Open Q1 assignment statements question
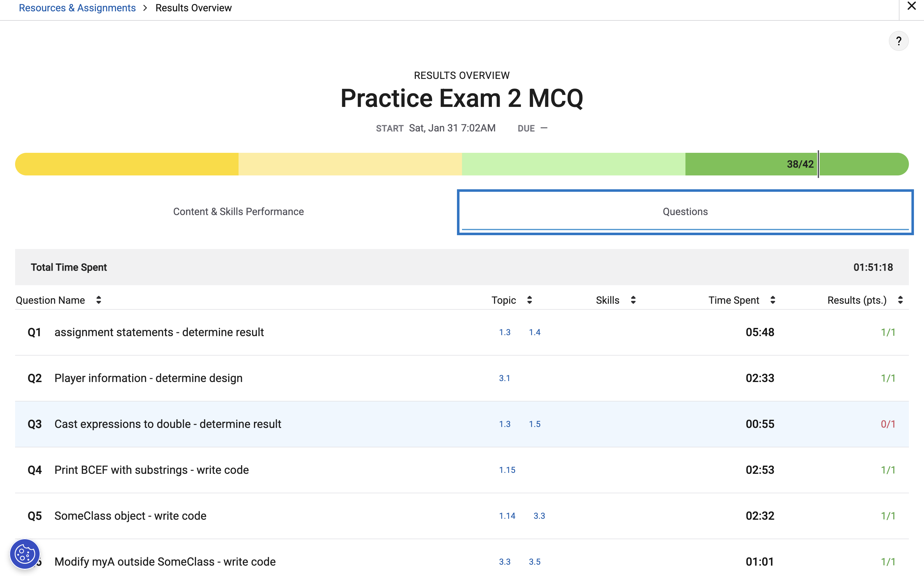The width and height of the screenshot is (924, 576). (x=159, y=332)
